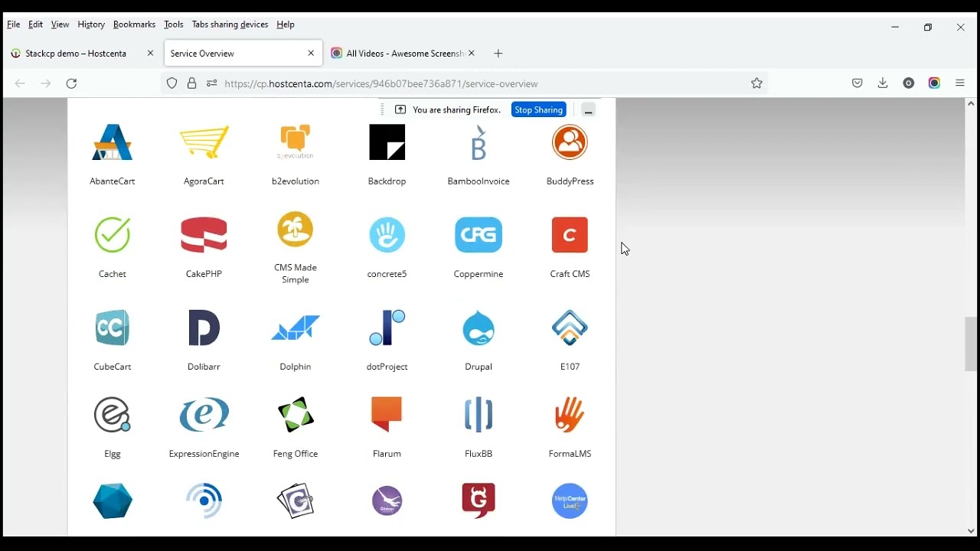The width and height of the screenshot is (980, 551).
Task: Click the site security padlock icon
Action: click(192, 83)
